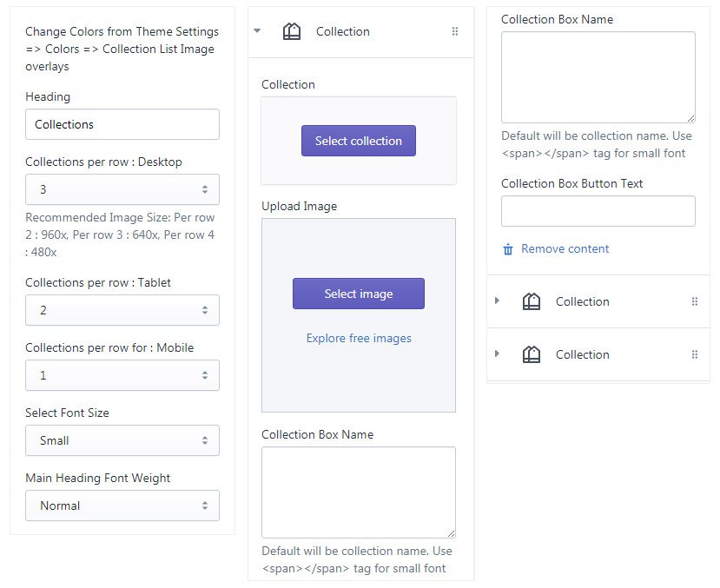Screen dimensions: 720x588
Task: Open the Explore free images link
Action: tap(359, 338)
